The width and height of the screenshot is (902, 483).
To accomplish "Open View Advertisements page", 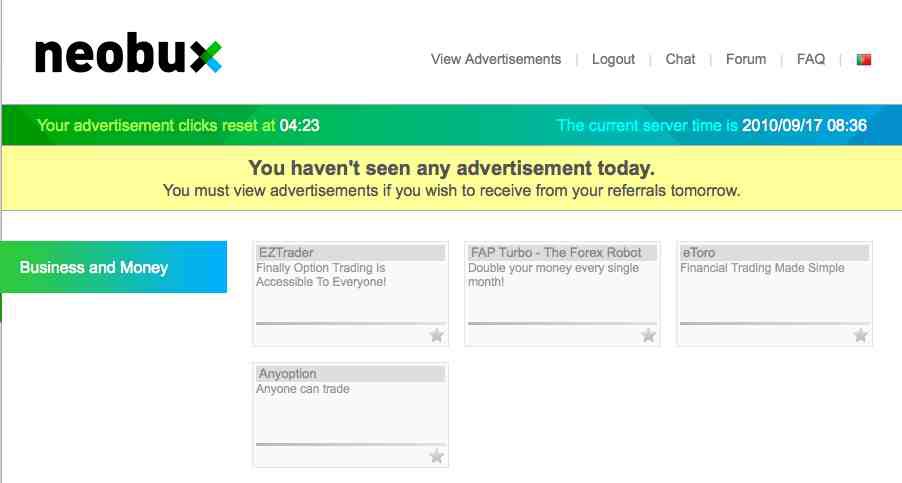I will (496, 59).
